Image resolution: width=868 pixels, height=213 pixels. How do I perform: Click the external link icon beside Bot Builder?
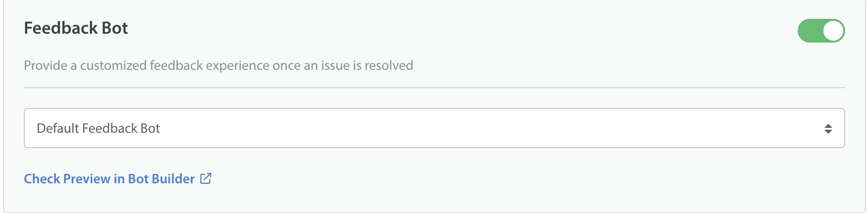pyautogui.click(x=206, y=178)
